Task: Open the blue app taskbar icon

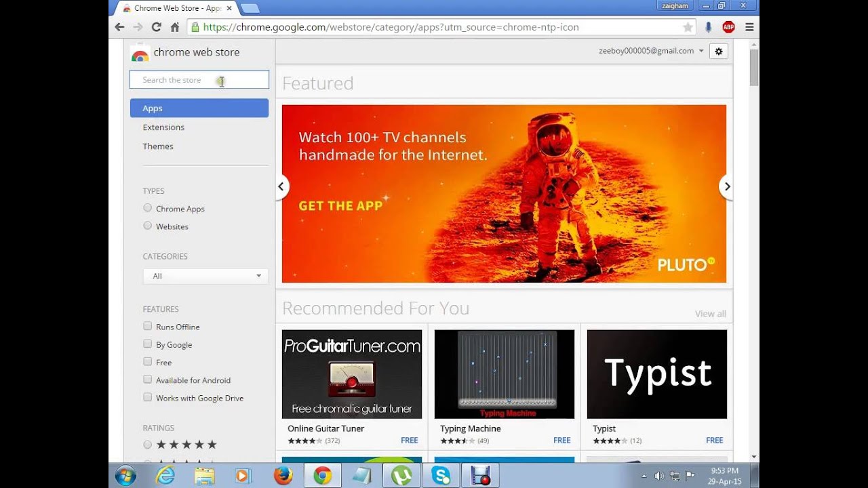Action: click(x=361, y=476)
